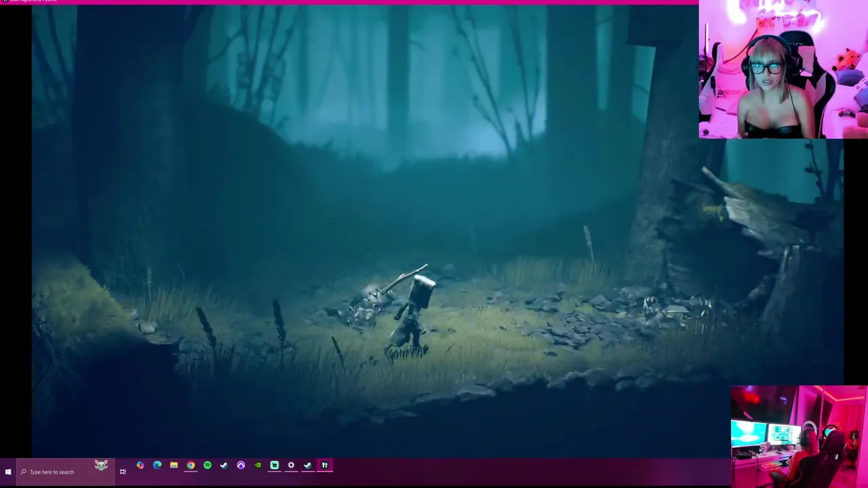
Task: Open Microsoft Edge from taskbar
Action: [x=157, y=465]
